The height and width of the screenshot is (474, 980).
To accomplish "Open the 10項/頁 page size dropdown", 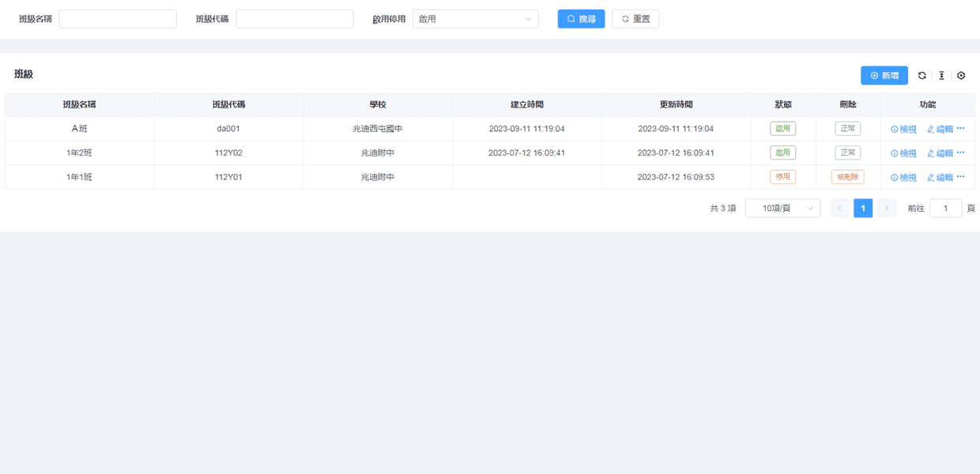I will point(782,209).
